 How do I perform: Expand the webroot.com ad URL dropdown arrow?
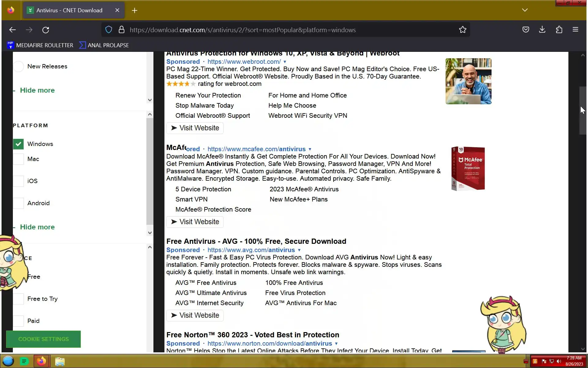point(285,62)
